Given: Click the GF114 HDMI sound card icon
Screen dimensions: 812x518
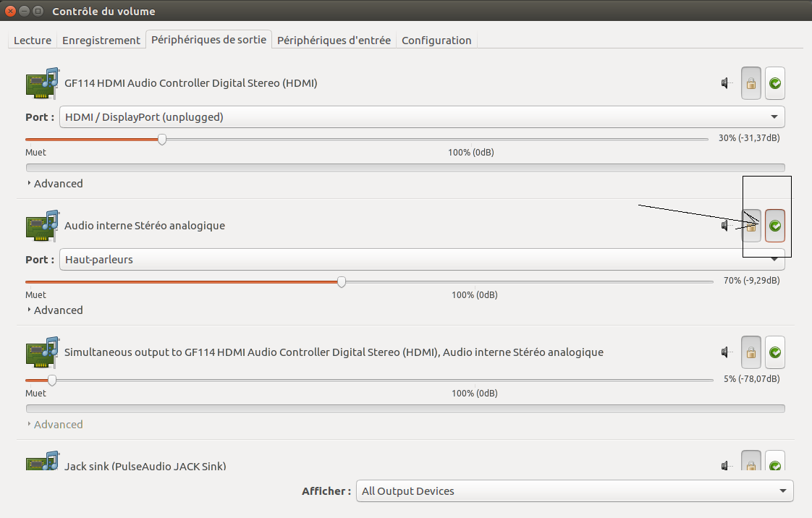Looking at the screenshot, I should [42, 83].
